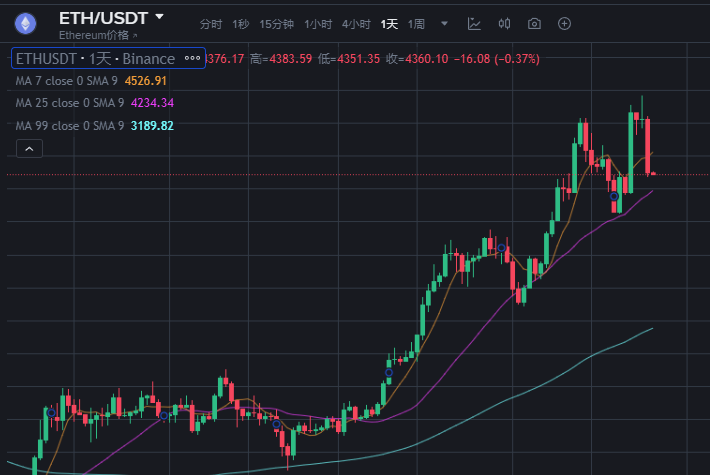Screen dimensions: 710x475
Task: Click the circled plus add icon
Action: (x=565, y=23)
